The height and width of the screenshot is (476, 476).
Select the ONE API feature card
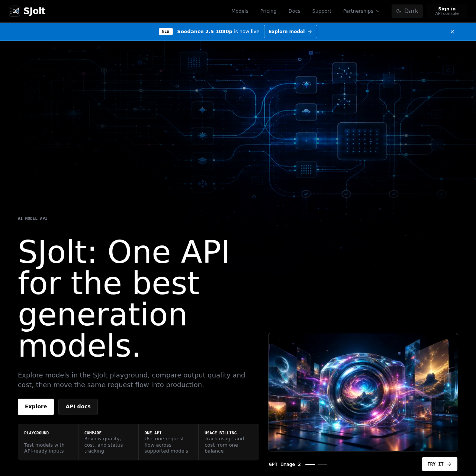[x=168, y=442]
